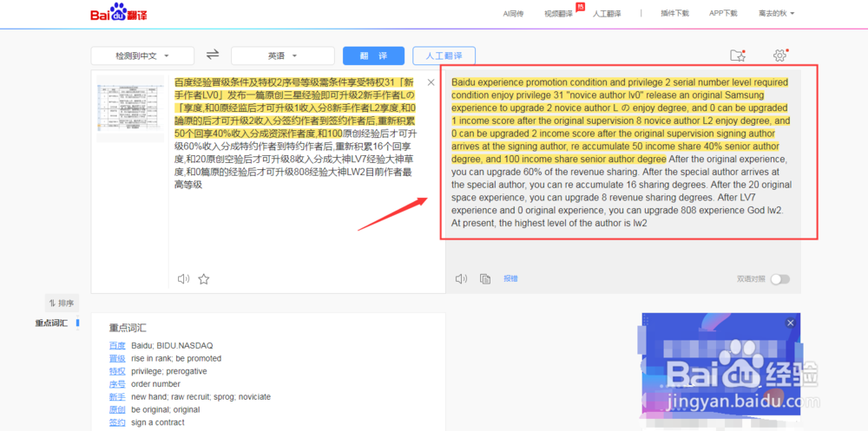The height and width of the screenshot is (431, 868).
Task: Click 'order number' definition text
Action: click(155, 384)
